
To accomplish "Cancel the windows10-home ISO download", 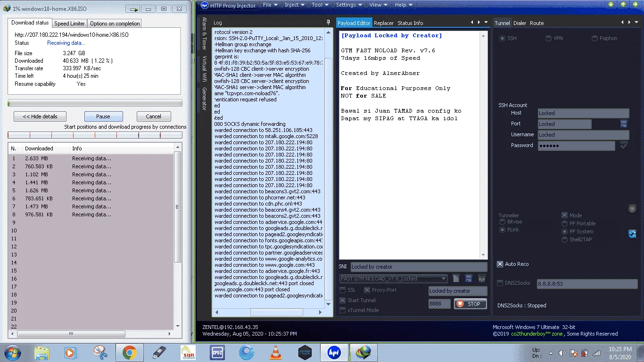I will point(154,116).
